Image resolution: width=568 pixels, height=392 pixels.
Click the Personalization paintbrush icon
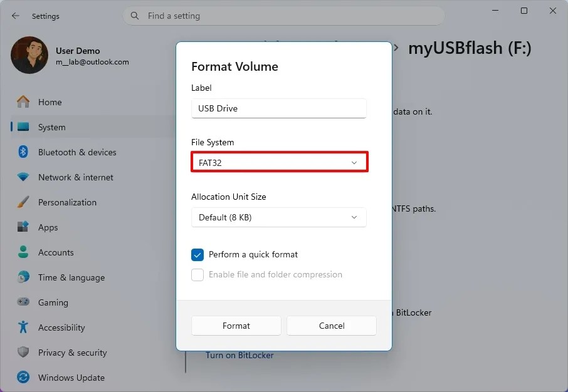coord(23,202)
